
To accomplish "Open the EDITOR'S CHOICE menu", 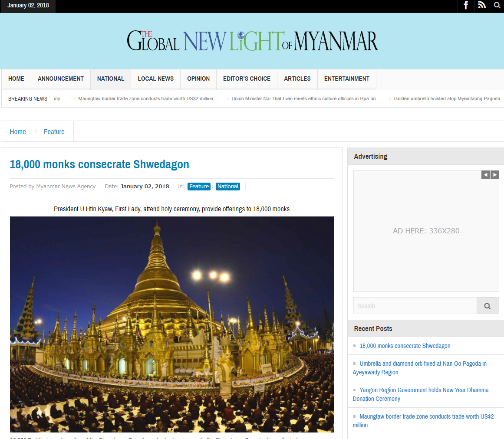I will click(x=247, y=79).
